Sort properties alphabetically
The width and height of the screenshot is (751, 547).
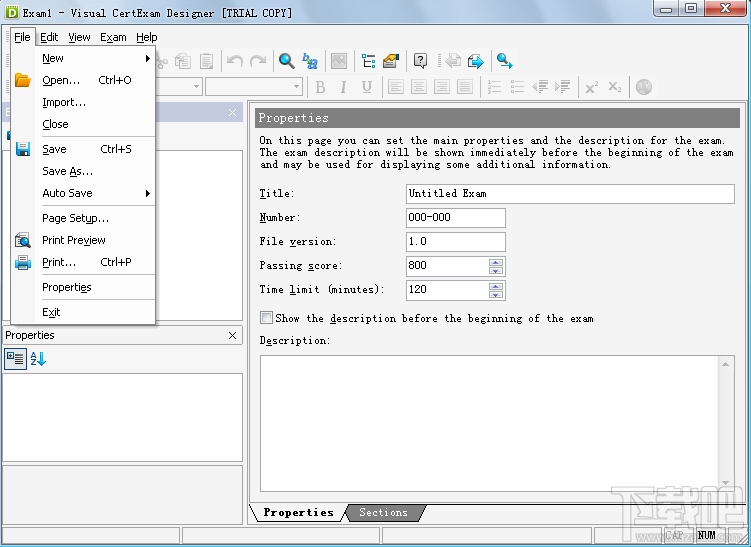point(38,358)
